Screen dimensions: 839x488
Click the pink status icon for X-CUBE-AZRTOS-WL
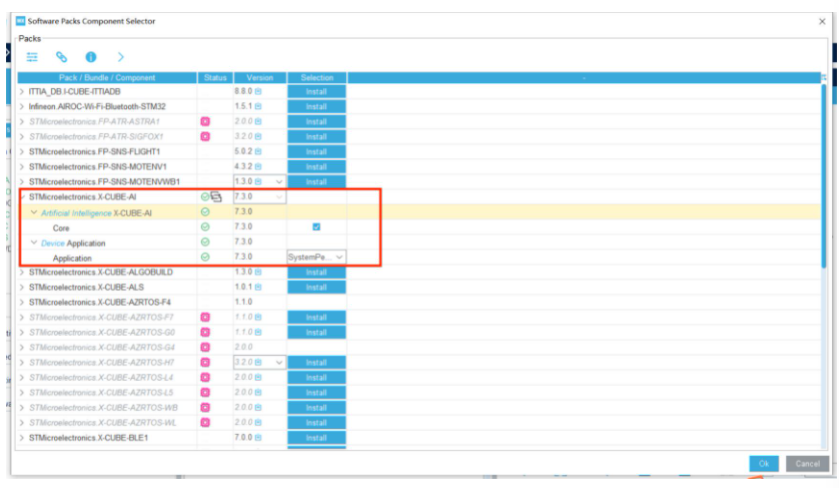205,422
